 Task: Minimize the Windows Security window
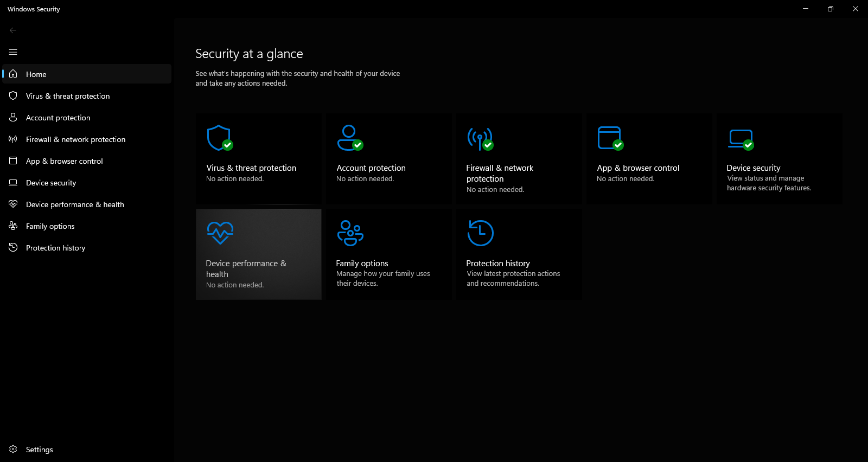pos(806,9)
